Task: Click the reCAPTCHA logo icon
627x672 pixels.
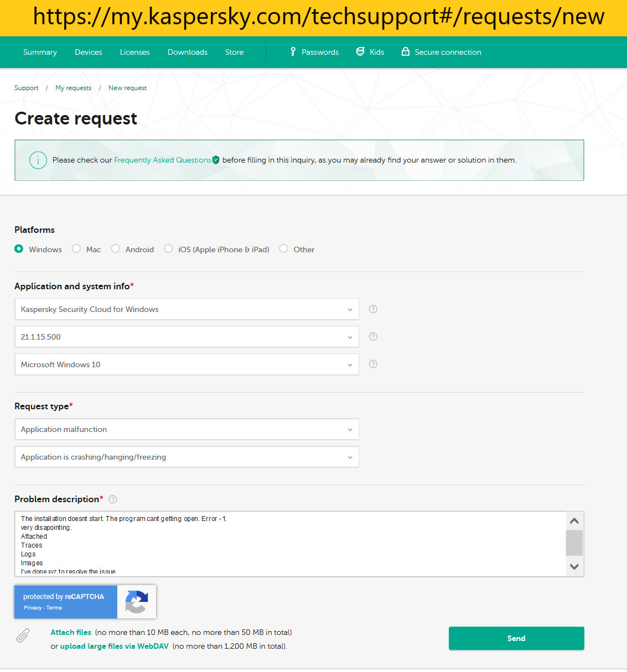Action: pyautogui.click(x=136, y=602)
